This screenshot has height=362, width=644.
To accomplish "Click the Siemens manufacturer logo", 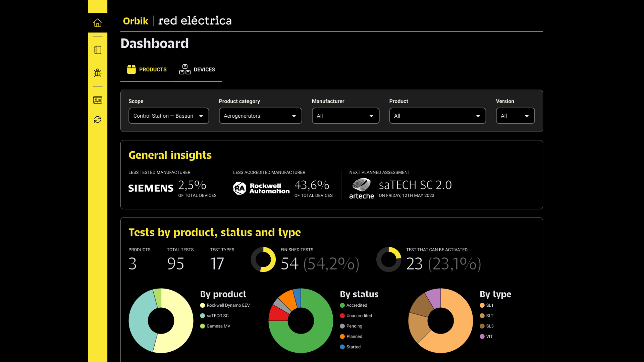I will [151, 188].
